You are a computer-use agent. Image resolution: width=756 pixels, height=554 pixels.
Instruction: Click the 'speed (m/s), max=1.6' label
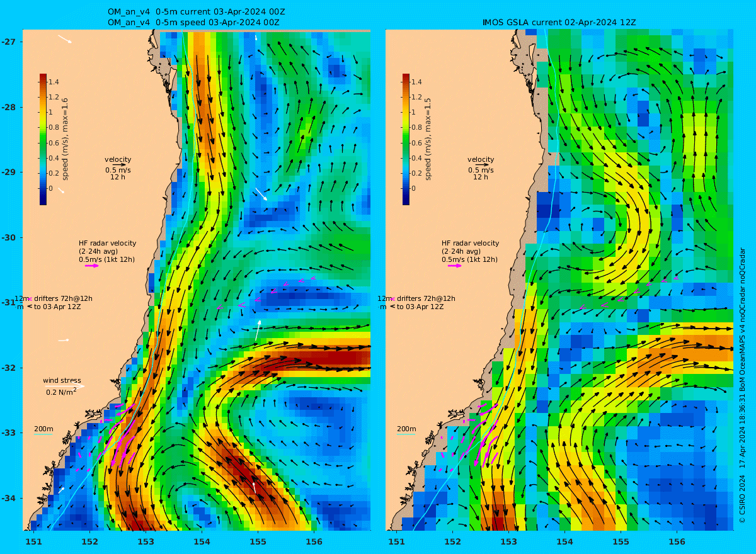[65, 139]
